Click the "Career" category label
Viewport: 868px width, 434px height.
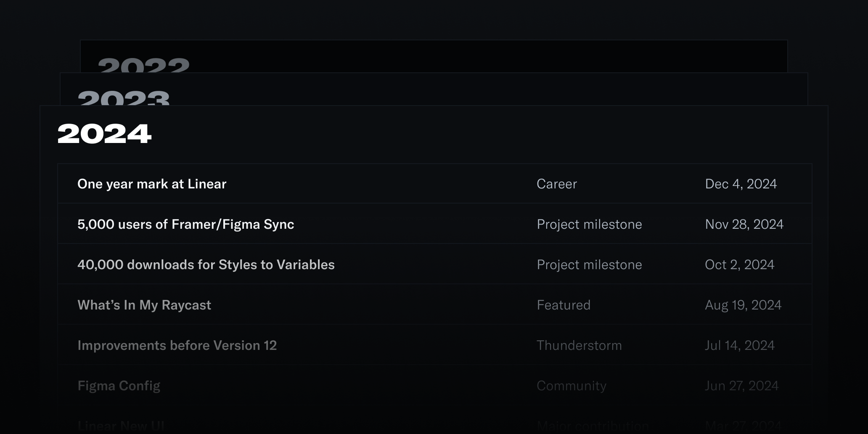(557, 184)
